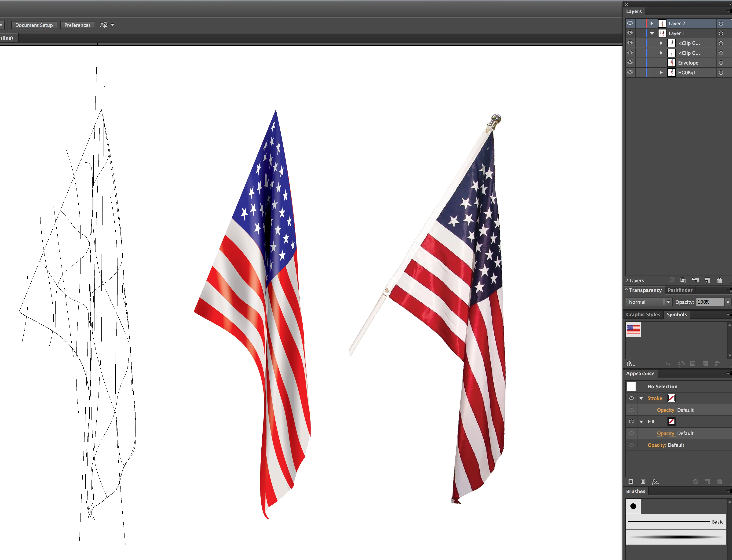The width and height of the screenshot is (732, 560).
Task: Select the US flag symbol thumbnail
Action: coord(633,329)
